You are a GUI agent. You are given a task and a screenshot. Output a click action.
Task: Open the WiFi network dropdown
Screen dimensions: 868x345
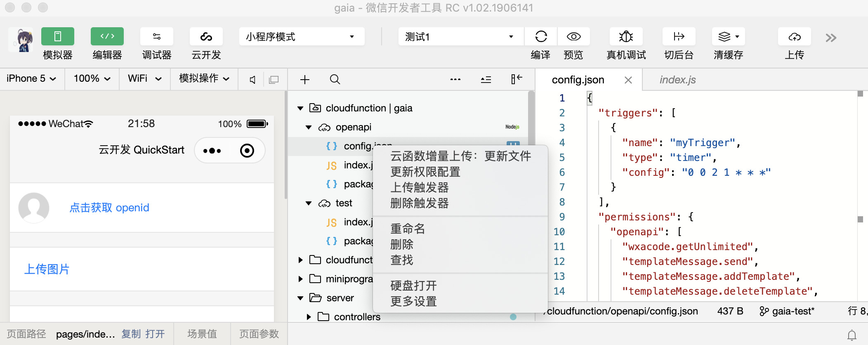click(144, 78)
